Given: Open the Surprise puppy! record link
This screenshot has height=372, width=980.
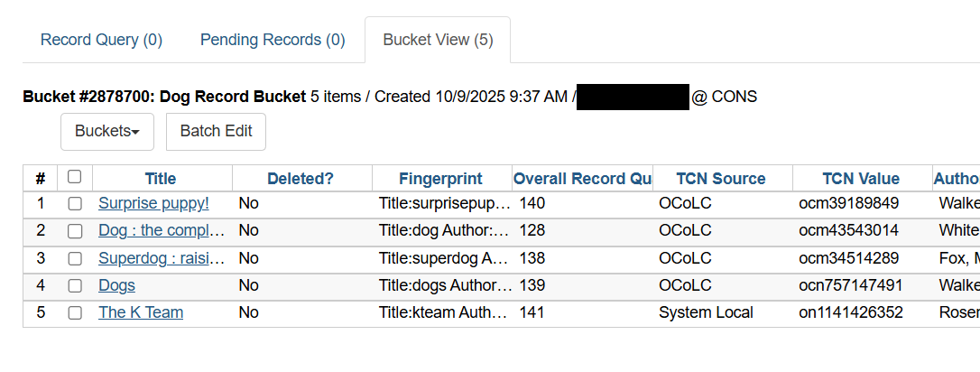Looking at the screenshot, I should coord(153,203).
